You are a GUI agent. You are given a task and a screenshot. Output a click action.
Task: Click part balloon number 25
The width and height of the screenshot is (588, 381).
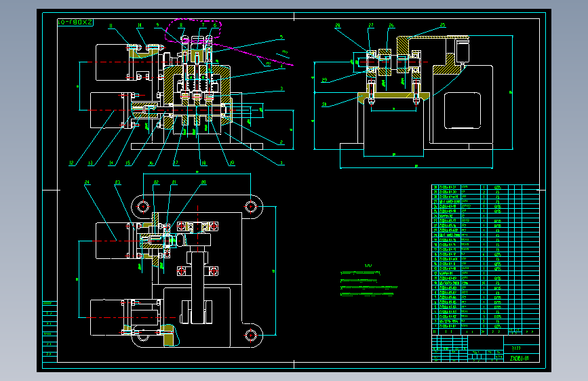pyautogui.click(x=442, y=25)
